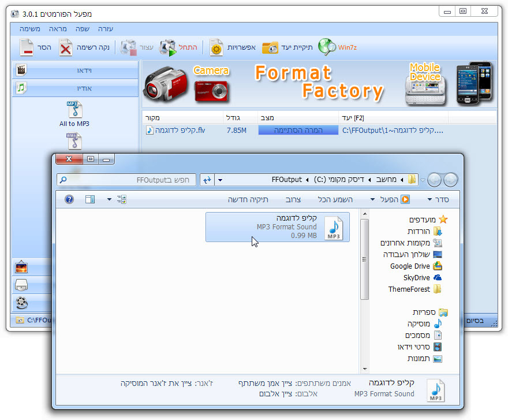Open the שפה (Language) menu
This screenshot has width=508, height=420.
83,29
